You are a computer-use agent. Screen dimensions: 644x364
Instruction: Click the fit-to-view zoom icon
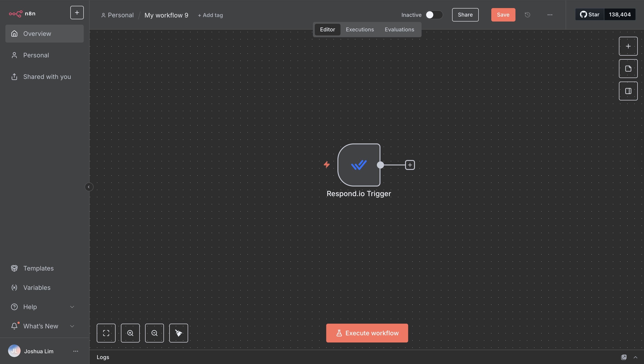pyautogui.click(x=106, y=333)
